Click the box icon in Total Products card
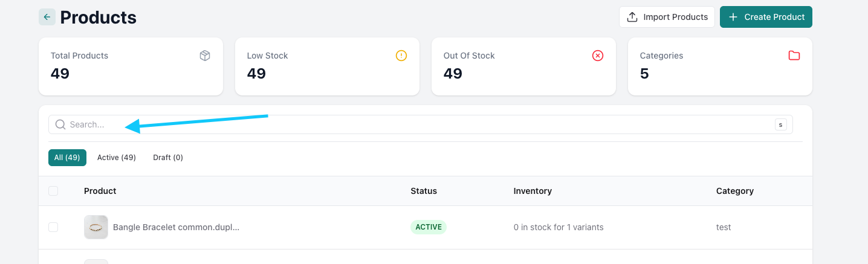This screenshot has height=264, width=868. 205,56
